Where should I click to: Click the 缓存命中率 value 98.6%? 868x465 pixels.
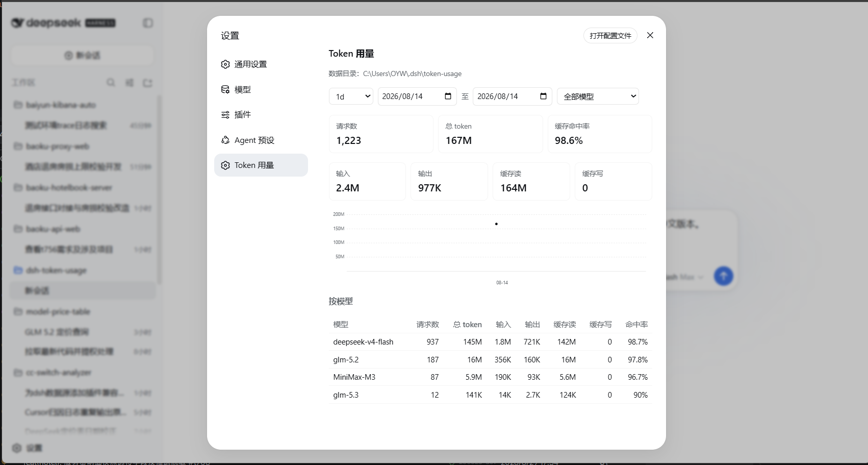tap(569, 141)
